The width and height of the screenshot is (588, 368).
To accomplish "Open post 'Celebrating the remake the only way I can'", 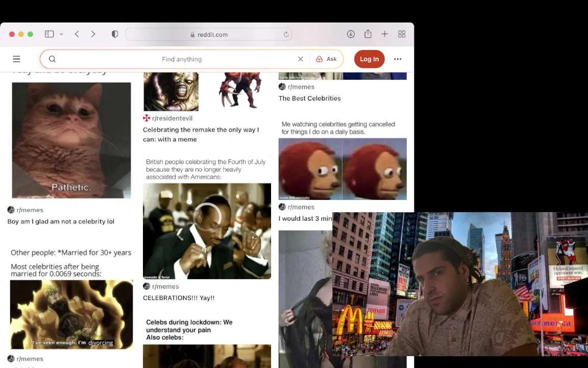I will tap(201, 134).
